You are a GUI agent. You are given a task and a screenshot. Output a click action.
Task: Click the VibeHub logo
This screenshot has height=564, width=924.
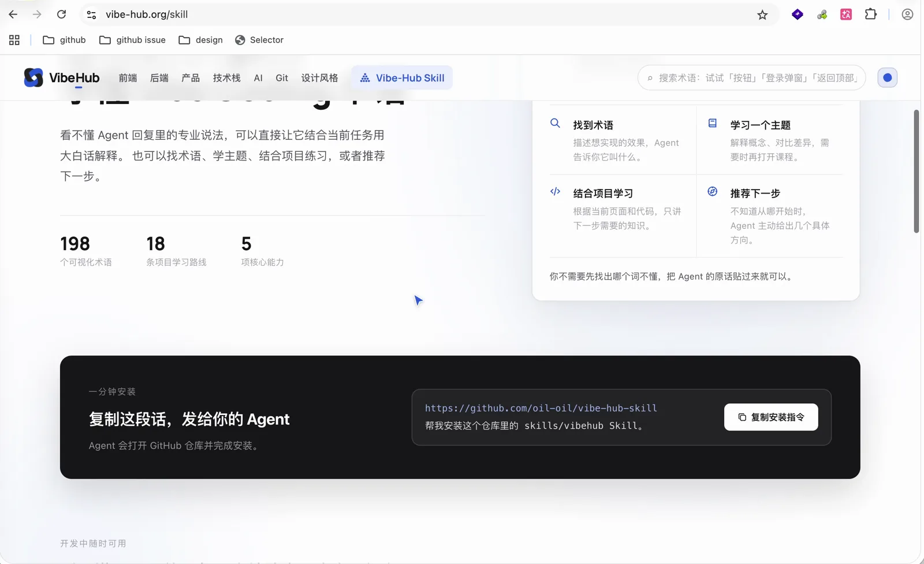tap(62, 77)
